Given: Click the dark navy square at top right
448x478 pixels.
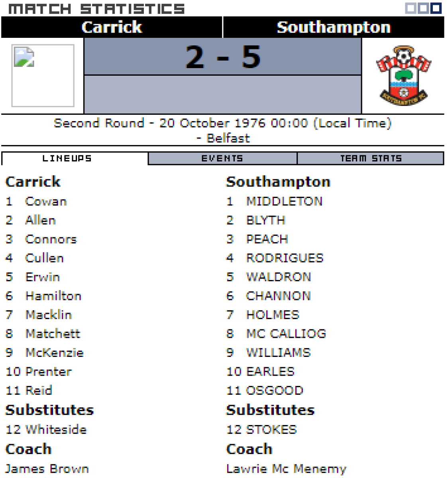Looking at the screenshot, I should click(436, 8).
